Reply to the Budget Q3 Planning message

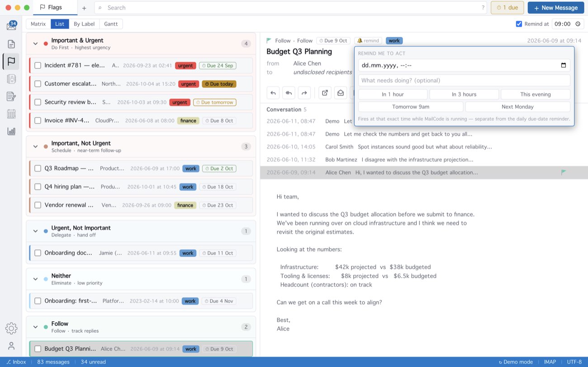click(273, 93)
